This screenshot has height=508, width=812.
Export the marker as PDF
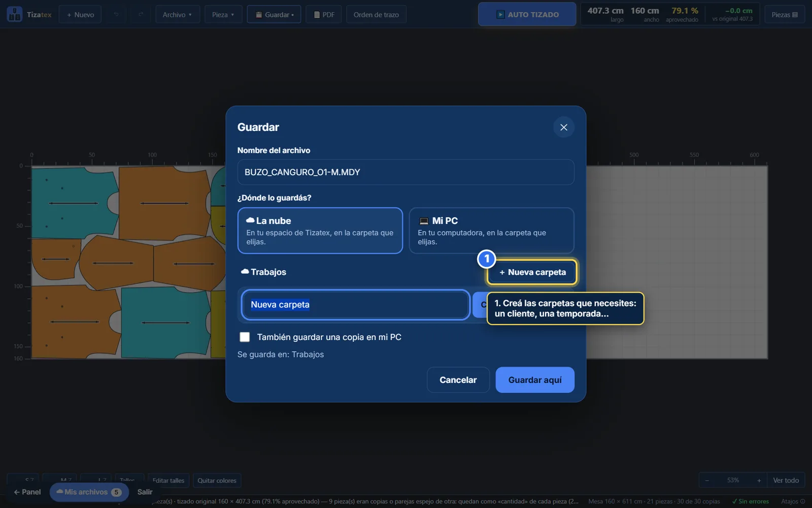point(324,15)
